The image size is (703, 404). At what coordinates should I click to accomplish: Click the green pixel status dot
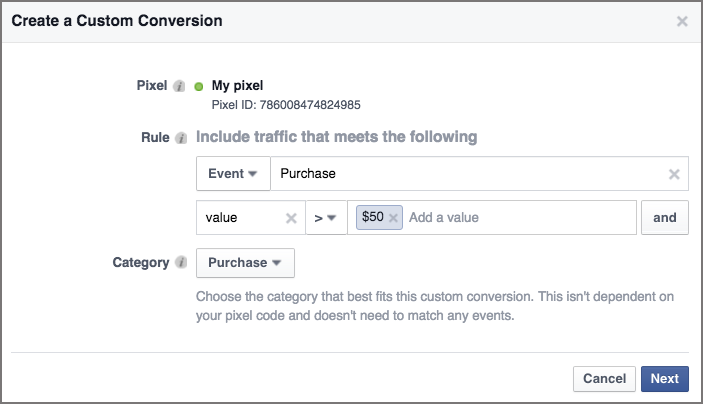point(199,86)
